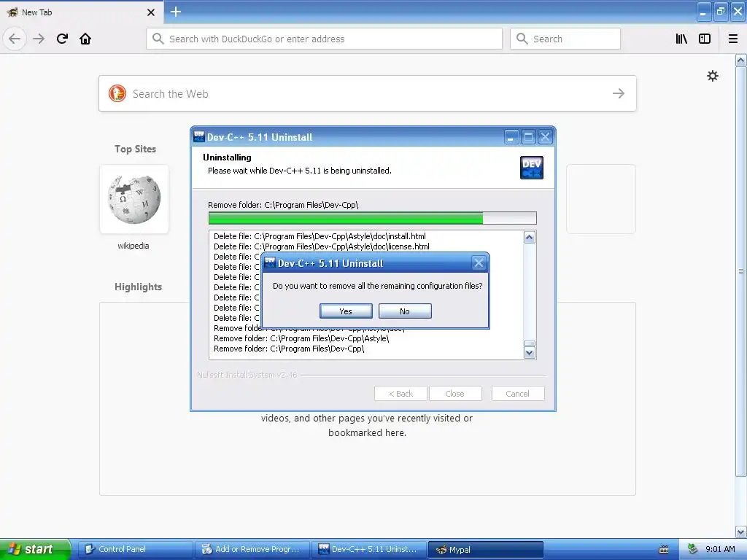Close the New Tab tab
Screen dimensions: 747x560
[x=151, y=12]
